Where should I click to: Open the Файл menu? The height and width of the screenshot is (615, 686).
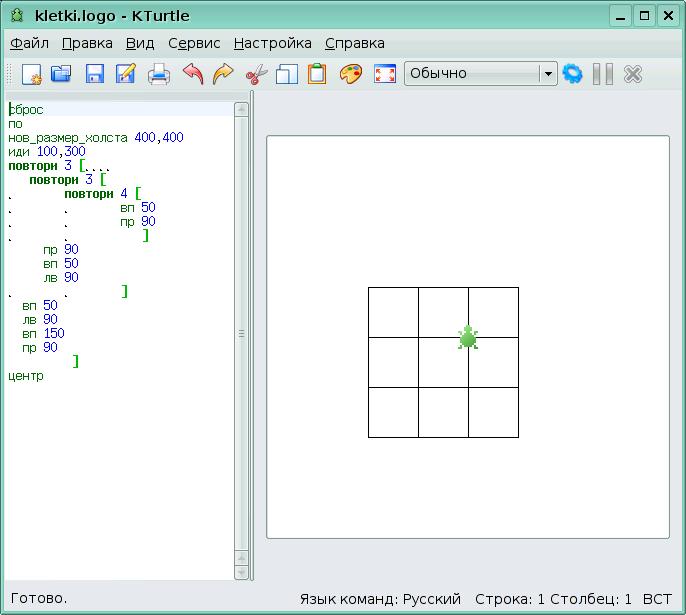click(29, 43)
